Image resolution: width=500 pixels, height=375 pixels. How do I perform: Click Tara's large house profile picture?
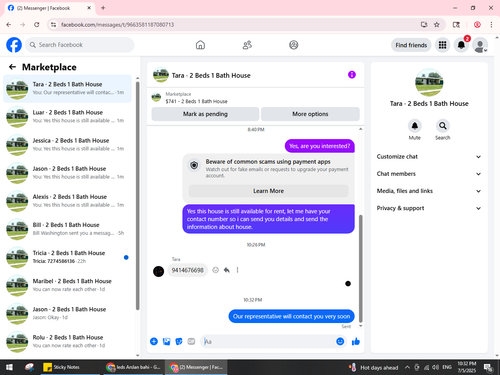pyautogui.click(x=429, y=82)
